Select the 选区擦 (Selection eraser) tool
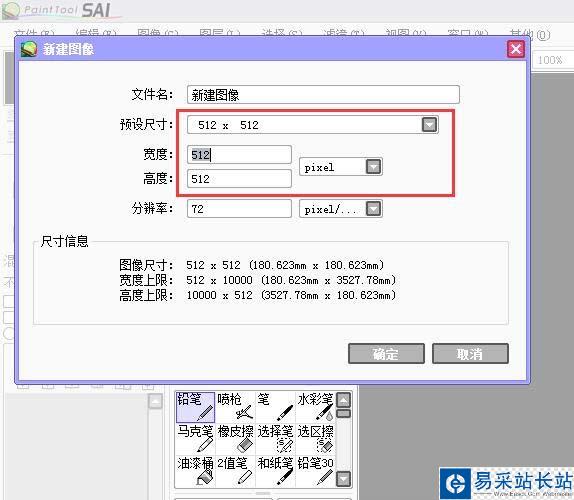The height and width of the screenshot is (500, 574). [315, 439]
